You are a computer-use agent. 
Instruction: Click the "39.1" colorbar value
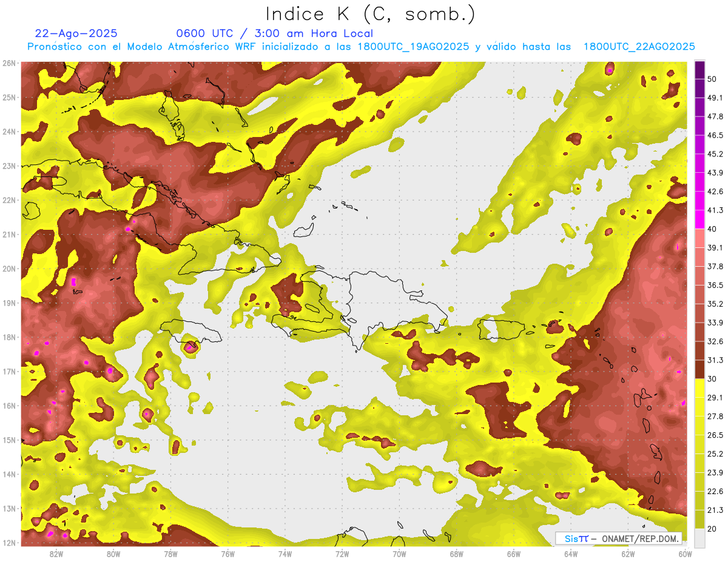715,247
